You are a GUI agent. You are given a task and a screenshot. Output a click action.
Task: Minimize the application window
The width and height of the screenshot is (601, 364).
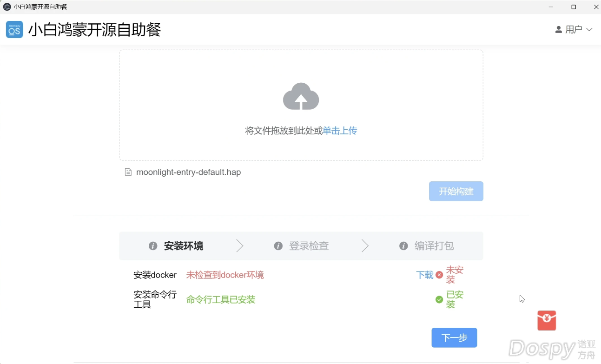coord(551,7)
